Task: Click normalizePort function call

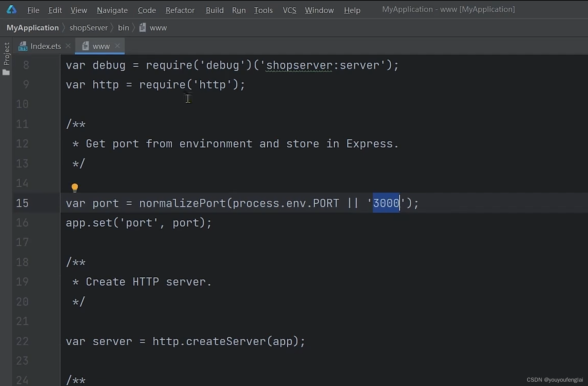Action: point(183,203)
